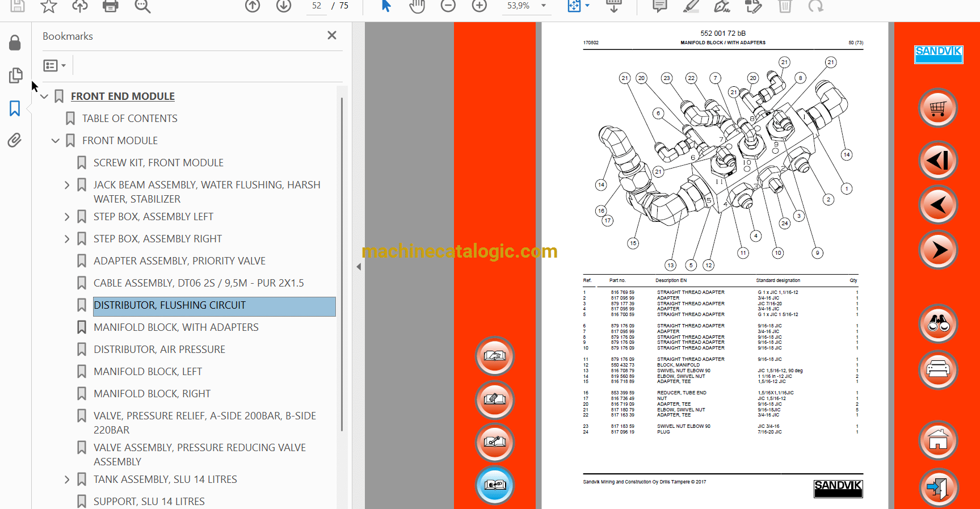
Task: Open MANIFOLD BLOCK, LEFT bookmark
Action: [x=148, y=372]
